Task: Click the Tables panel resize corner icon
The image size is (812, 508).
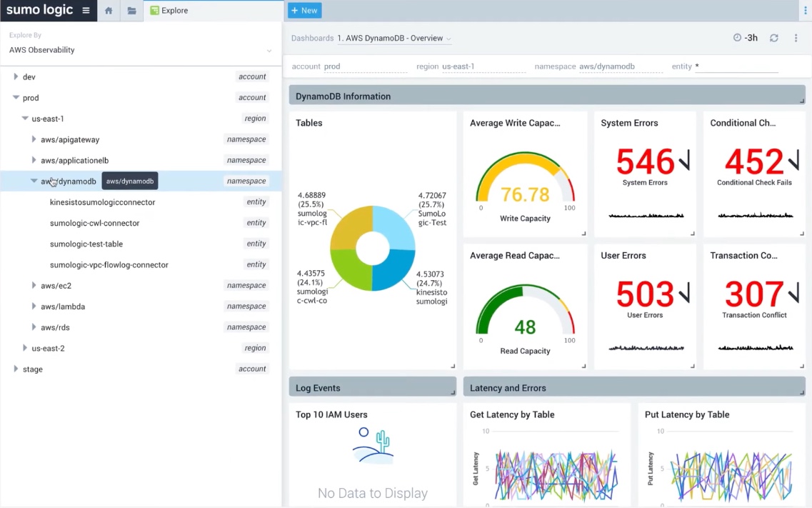Action: [x=452, y=366]
